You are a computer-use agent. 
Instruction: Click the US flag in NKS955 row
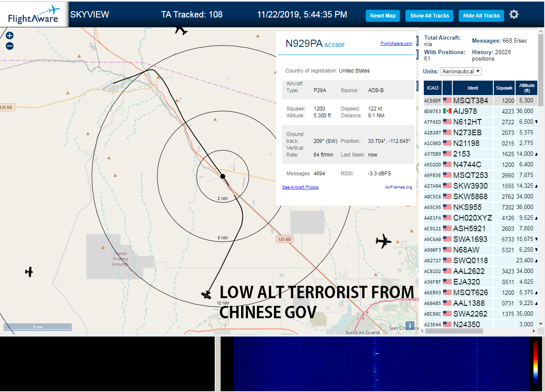pos(447,207)
